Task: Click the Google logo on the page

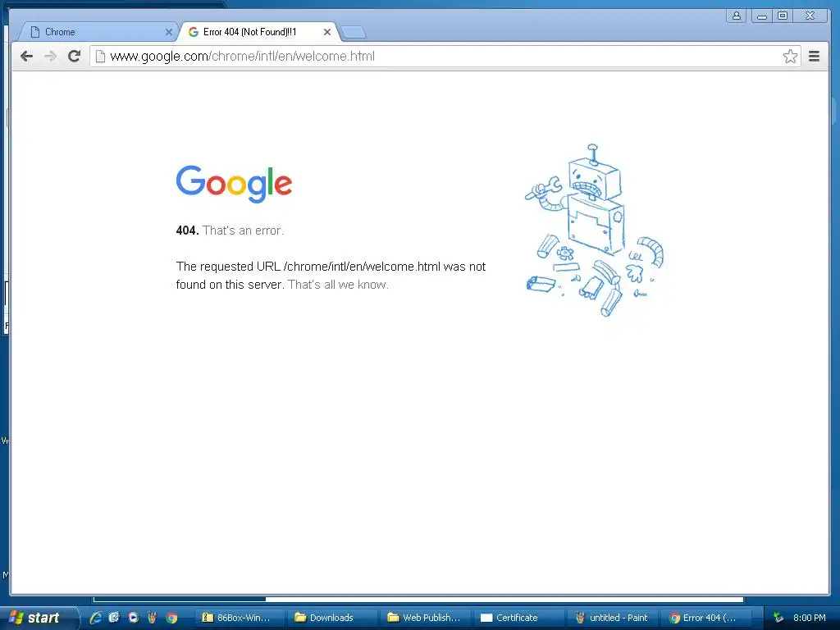Action: pyautogui.click(x=234, y=184)
